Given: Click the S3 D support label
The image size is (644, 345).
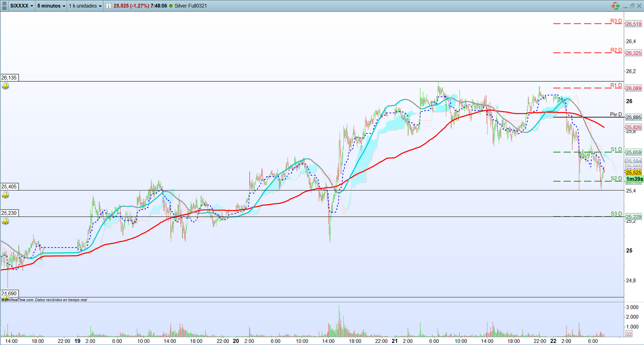Looking at the screenshot, I should tap(616, 214).
